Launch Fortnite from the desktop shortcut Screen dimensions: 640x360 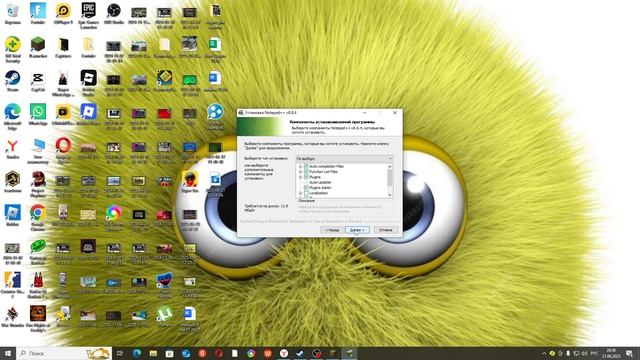(x=38, y=13)
